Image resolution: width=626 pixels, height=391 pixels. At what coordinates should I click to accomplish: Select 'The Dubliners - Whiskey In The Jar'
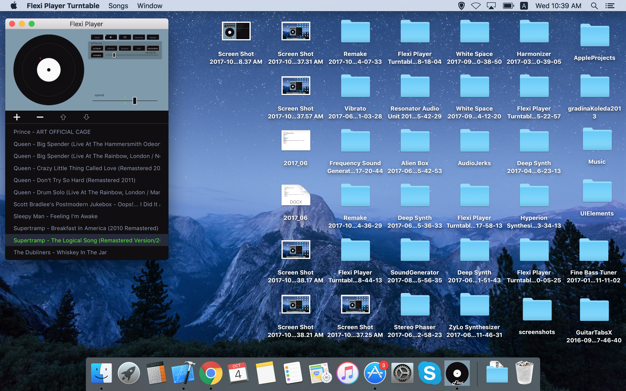(87, 252)
